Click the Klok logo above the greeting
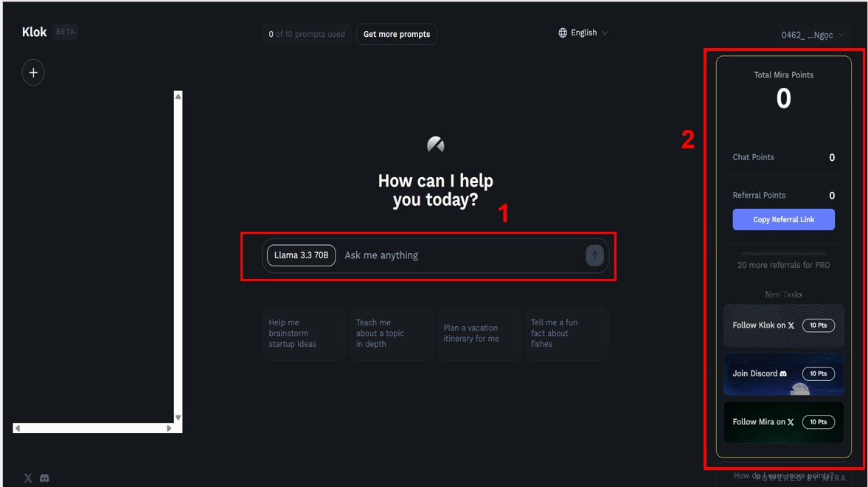The width and height of the screenshot is (868, 487). point(436,145)
